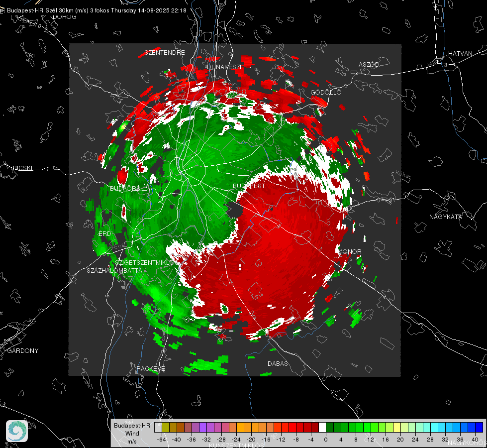Click the 16 value on the scale

point(386,440)
